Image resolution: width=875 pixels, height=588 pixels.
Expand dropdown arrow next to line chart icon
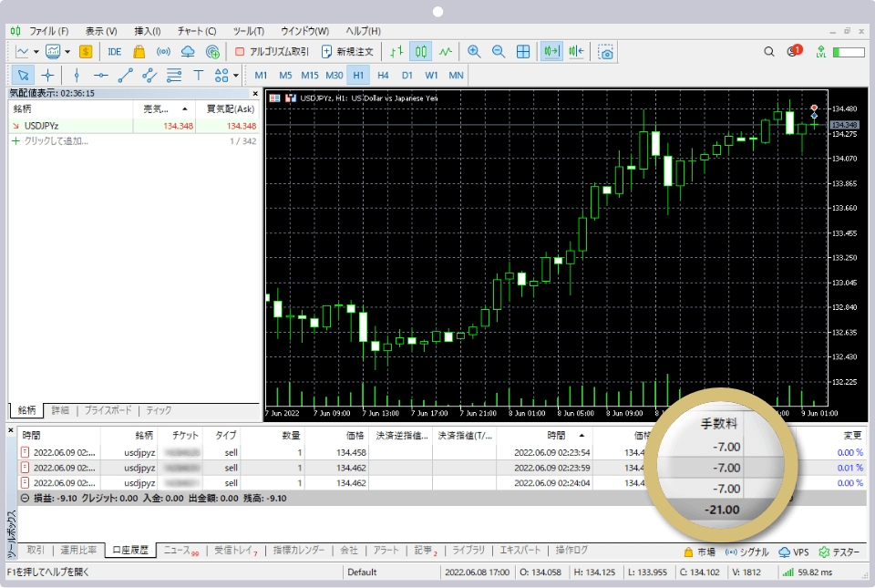pyautogui.click(x=36, y=52)
